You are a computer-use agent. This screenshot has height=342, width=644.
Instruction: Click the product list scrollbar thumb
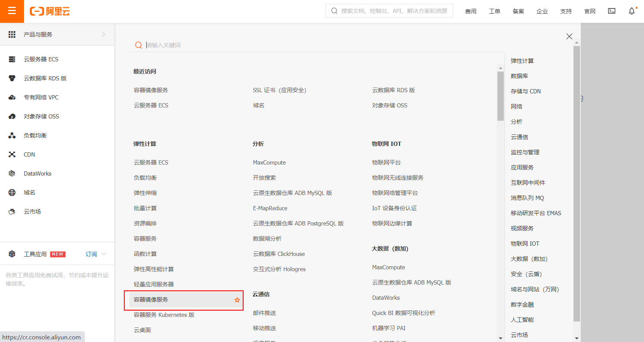pyautogui.click(x=500, y=96)
